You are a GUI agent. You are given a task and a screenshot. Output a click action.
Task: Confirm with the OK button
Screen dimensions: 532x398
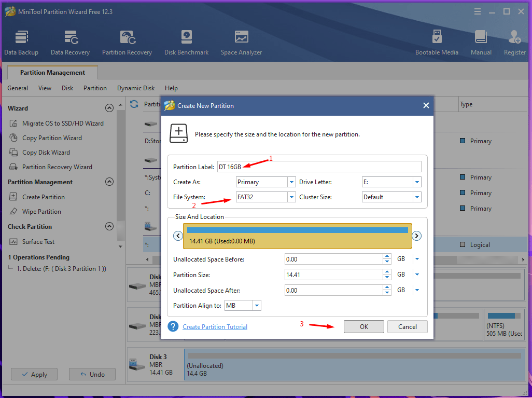tap(363, 327)
